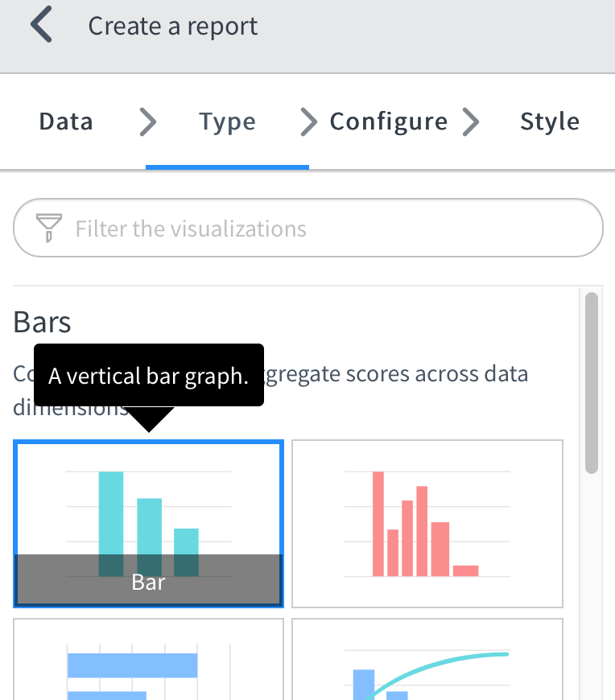Click the tooltip reading 'A vertical bar graph.'
615x700 pixels.
pyautogui.click(x=148, y=375)
